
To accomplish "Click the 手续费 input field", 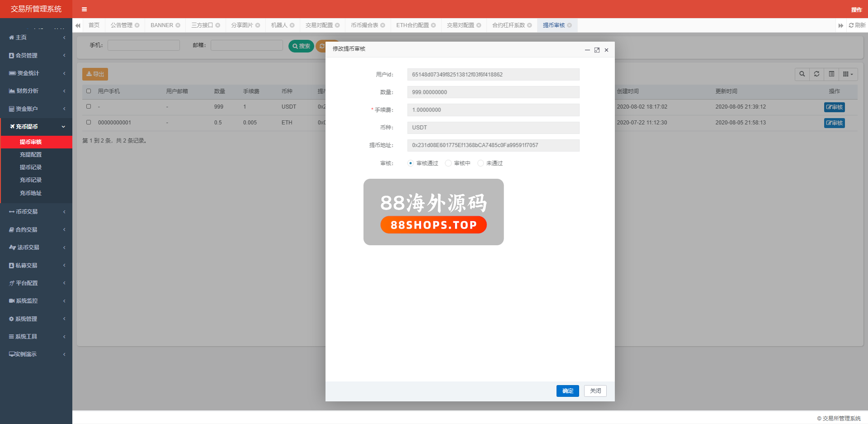I will [493, 110].
